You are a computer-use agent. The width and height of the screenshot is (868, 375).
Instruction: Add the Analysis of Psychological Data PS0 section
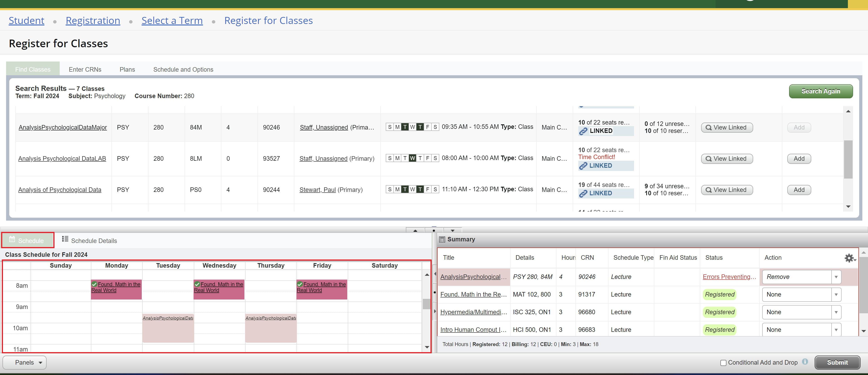[799, 190]
